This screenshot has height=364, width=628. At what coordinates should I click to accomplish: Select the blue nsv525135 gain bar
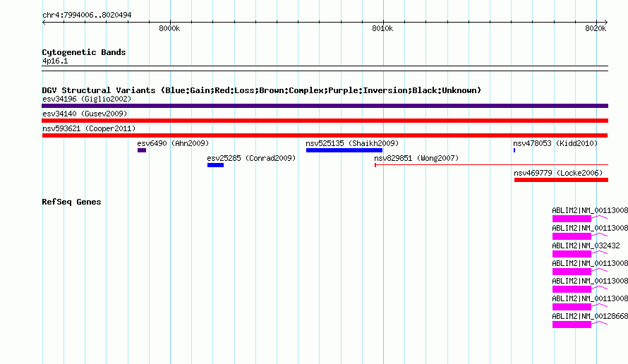pos(344,150)
